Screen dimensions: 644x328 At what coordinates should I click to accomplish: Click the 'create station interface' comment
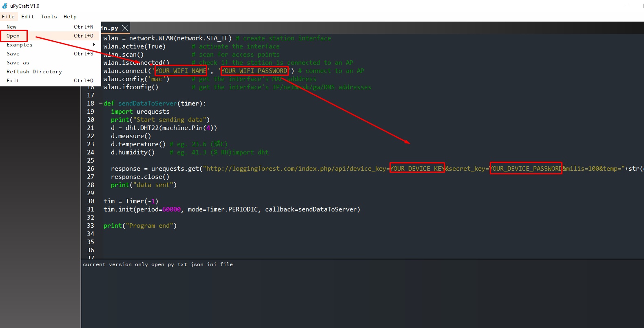[283, 38]
